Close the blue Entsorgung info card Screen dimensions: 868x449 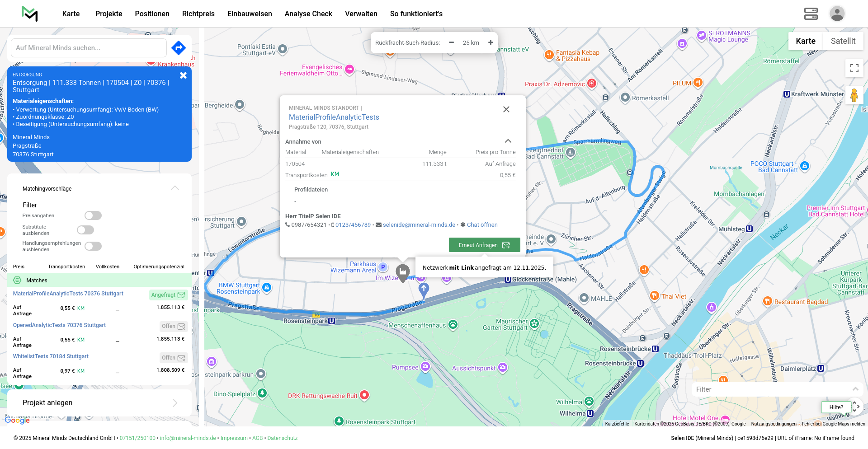pos(183,75)
